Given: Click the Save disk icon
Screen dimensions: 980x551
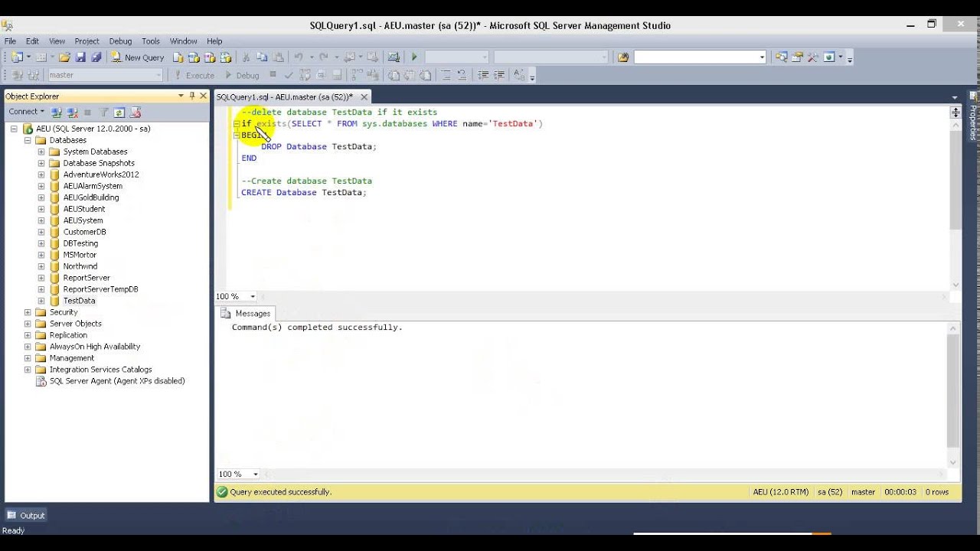Looking at the screenshot, I should coord(80,57).
